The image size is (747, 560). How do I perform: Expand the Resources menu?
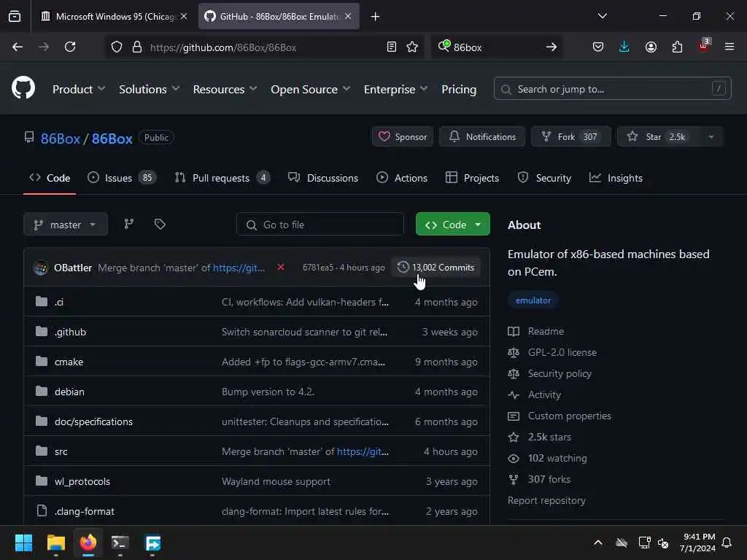tap(225, 89)
